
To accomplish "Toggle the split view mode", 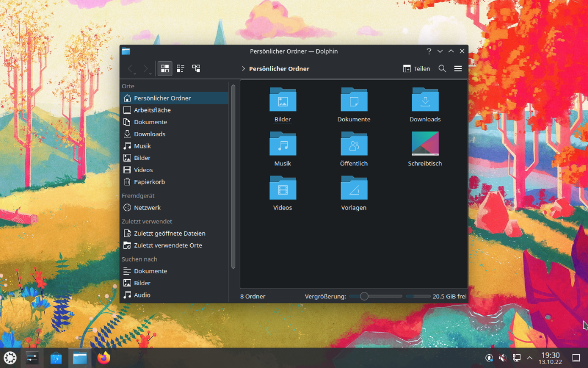I will tap(196, 68).
